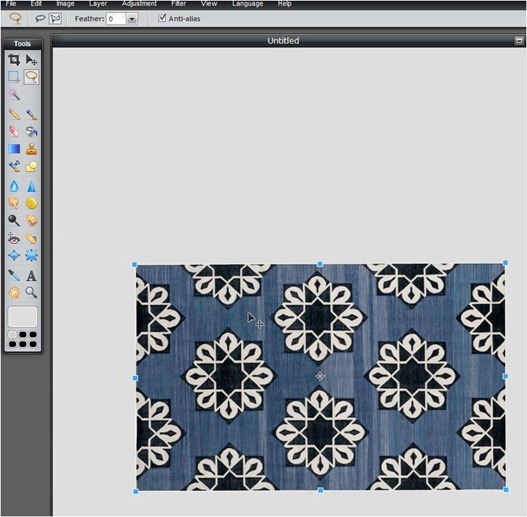Screen dimensions: 527x517
Task: Select the yellow Sponge tool
Action: [31, 203]
